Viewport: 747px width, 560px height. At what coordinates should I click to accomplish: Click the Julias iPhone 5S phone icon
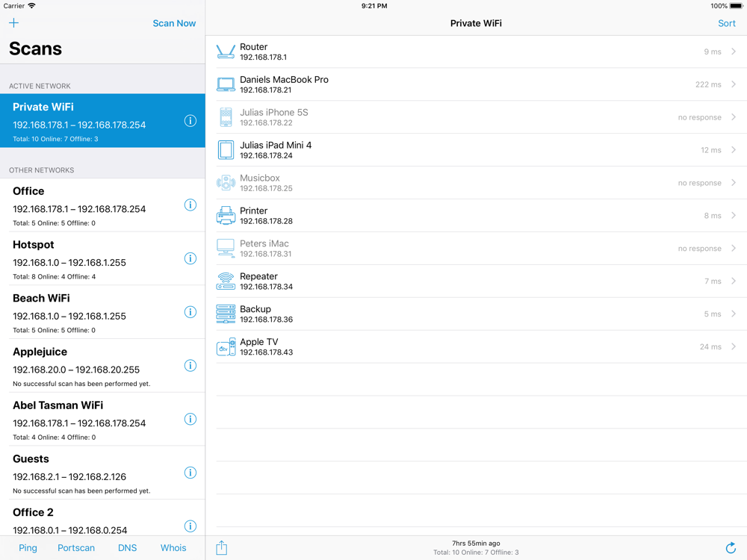tap(226, 117)
